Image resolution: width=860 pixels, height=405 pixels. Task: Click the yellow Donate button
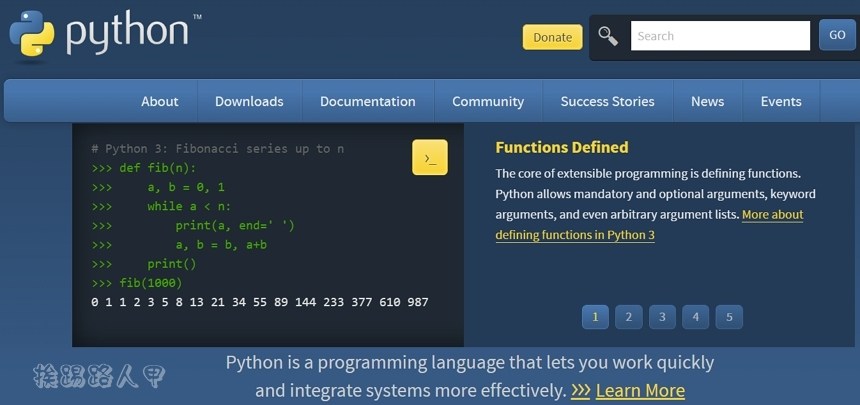[x=552, y=37]
